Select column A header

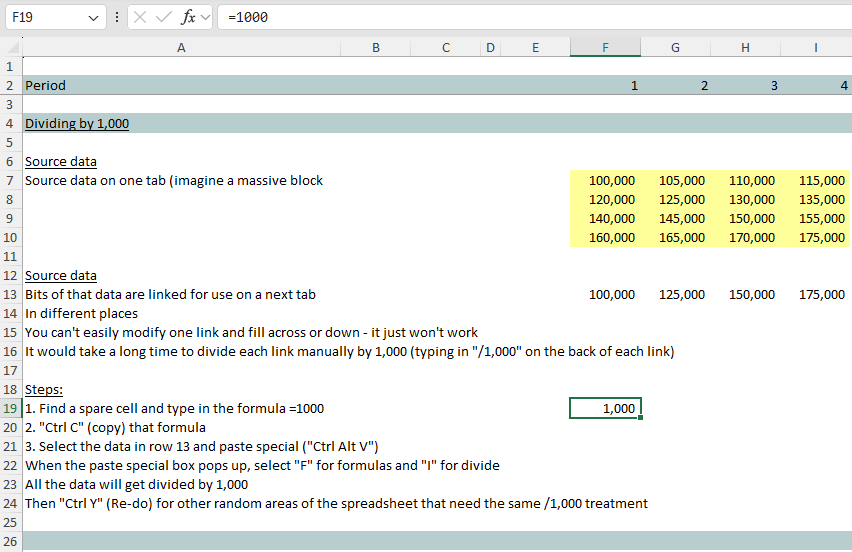click(x=180, y=47)
